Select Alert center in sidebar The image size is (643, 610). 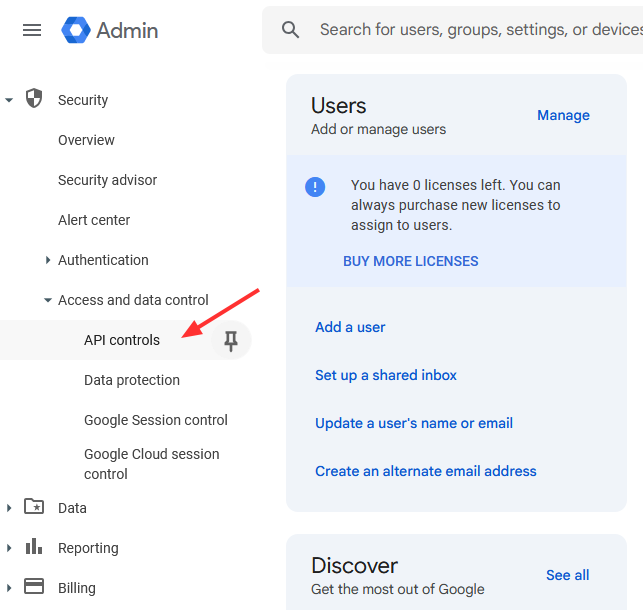[94, 220]
